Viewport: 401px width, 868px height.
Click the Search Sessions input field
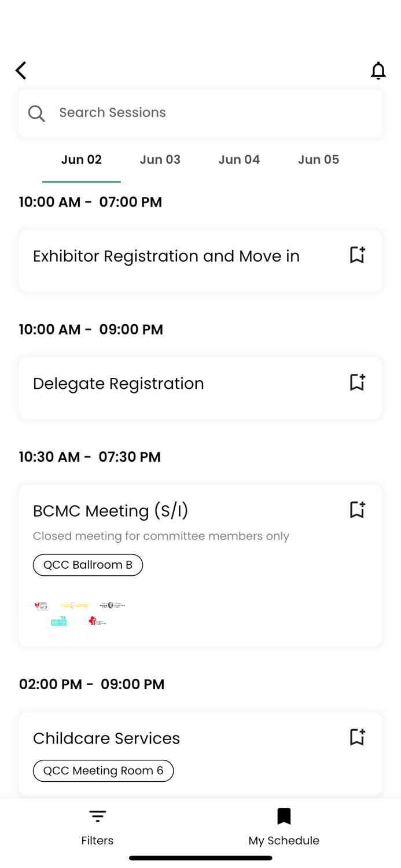pos(174,112)
